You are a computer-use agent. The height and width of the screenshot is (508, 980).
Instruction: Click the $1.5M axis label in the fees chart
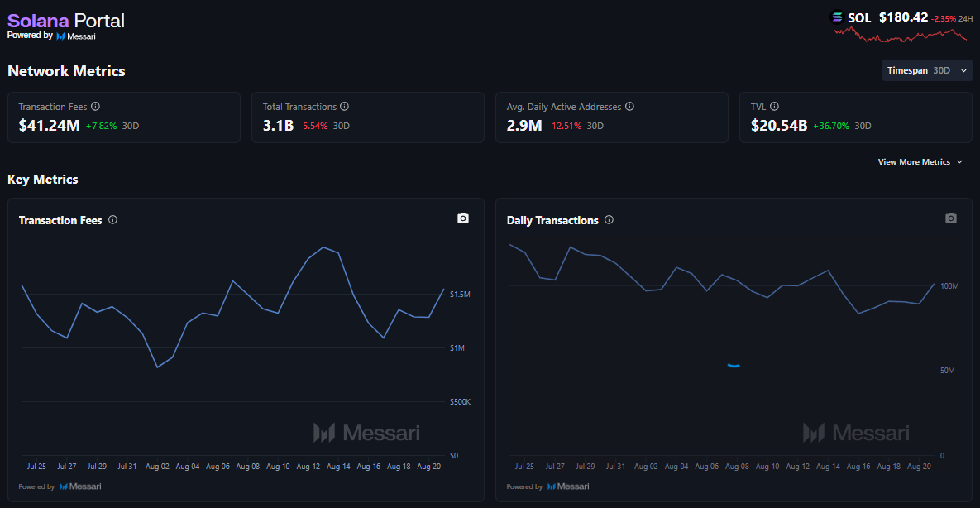click(x=460, y=294)
